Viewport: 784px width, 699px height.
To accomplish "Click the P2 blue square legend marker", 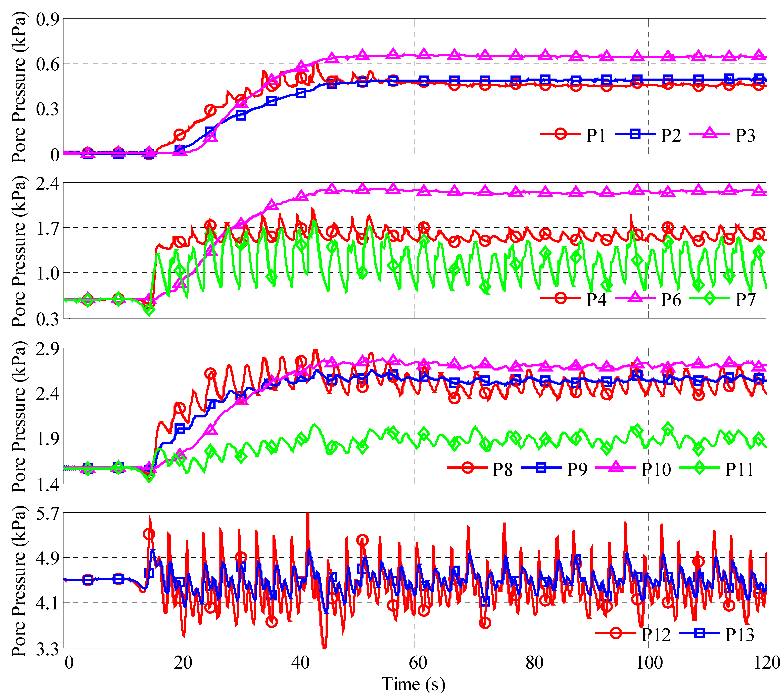I will (x=635, y=134).
